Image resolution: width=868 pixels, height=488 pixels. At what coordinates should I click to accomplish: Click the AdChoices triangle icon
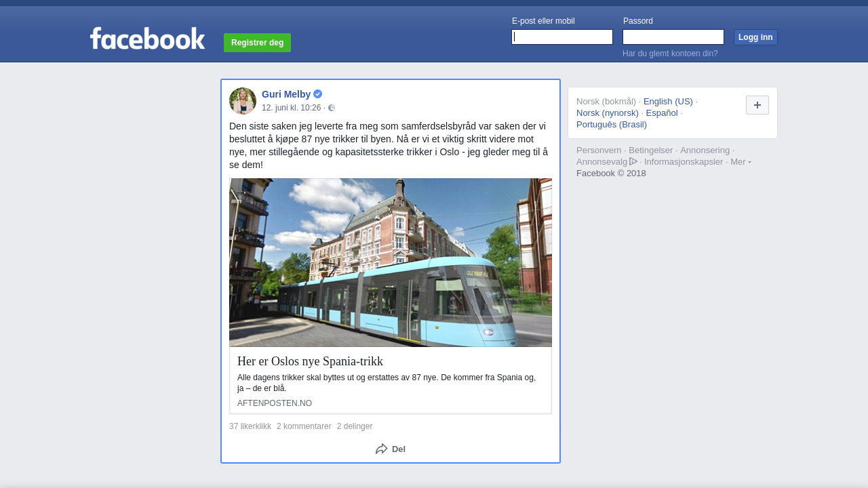click(x=633, y=161)
